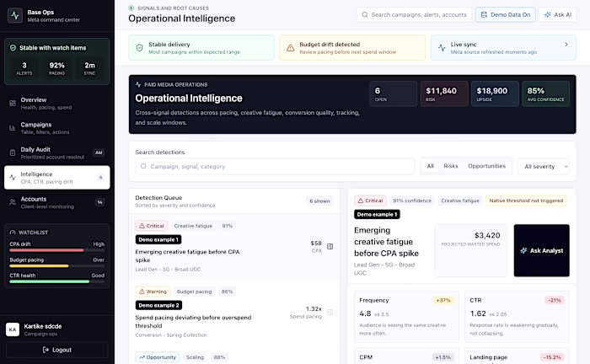Screen dimensions: 590x364
Task: Click the Live sync pulse icon
Action: [442, 48]
